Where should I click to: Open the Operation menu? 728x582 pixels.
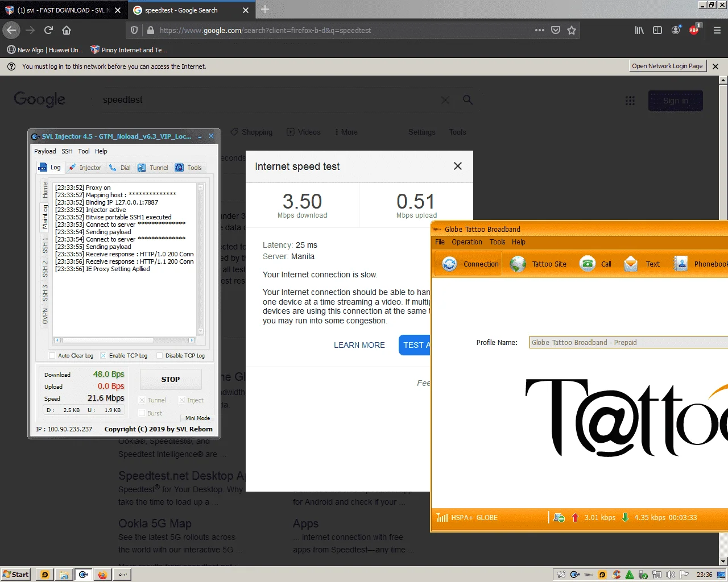click(467, 242)
